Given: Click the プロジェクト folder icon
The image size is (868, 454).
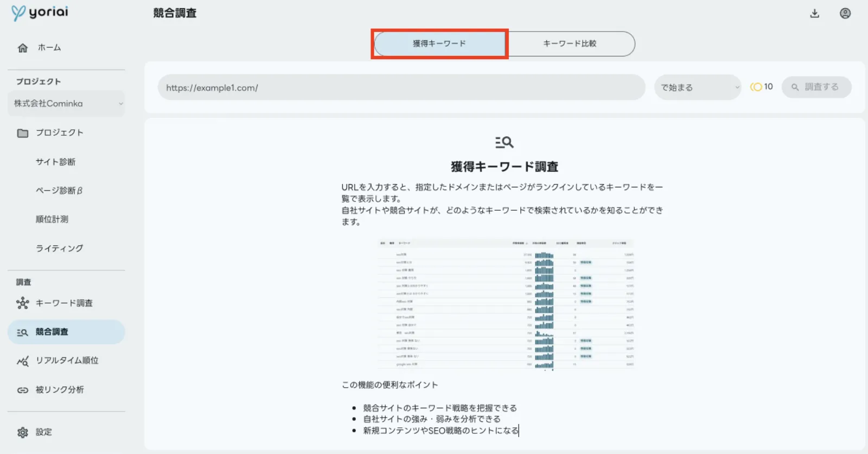Looking at the screenshot, I should click(x=23, y=133).
